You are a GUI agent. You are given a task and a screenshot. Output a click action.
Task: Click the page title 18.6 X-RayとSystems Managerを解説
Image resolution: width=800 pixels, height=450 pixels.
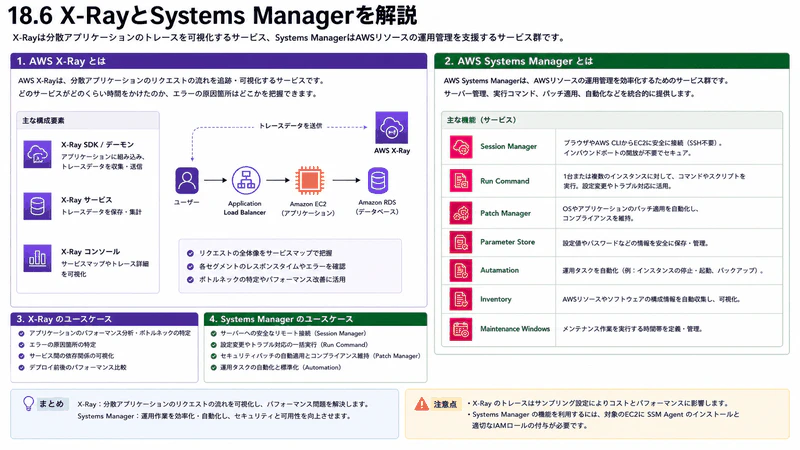(x=212, y=16)
